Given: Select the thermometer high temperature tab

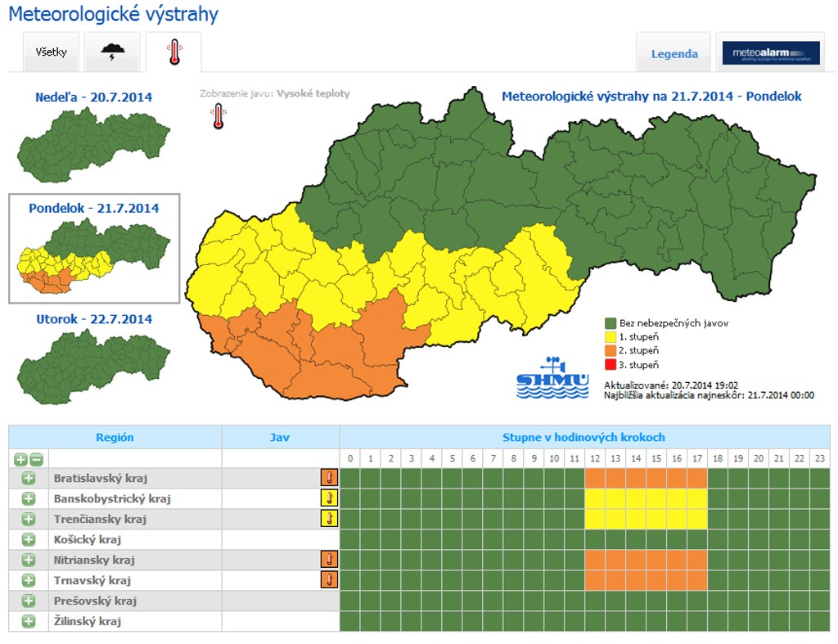Looking at the screenshot, I should pyautogui.click(x=173, y=53).
